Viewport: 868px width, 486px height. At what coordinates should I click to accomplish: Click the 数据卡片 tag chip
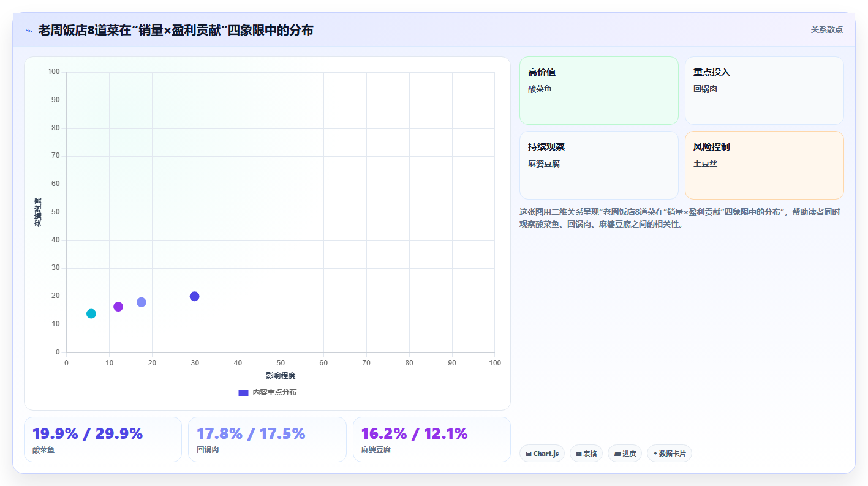670,454
